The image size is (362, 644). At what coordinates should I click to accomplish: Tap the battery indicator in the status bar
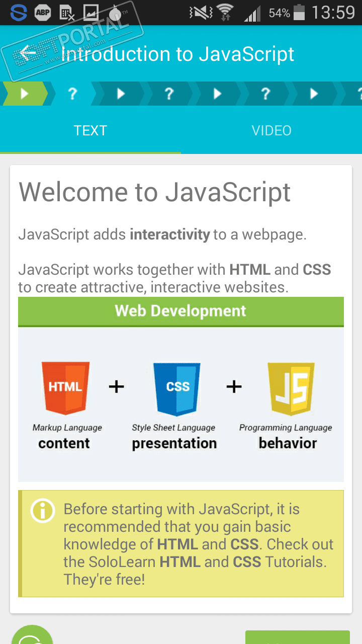point(299,13)
